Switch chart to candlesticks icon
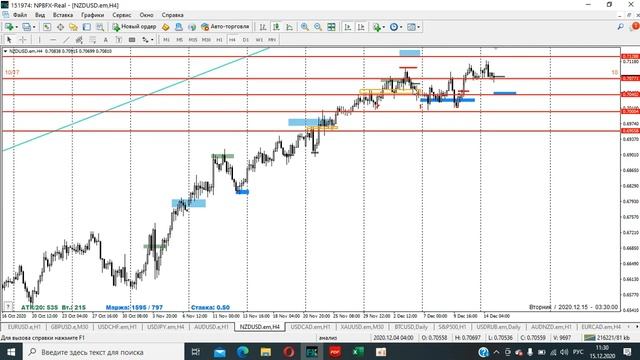This screenshot has height=360, width=640. (x=276, y=27)
